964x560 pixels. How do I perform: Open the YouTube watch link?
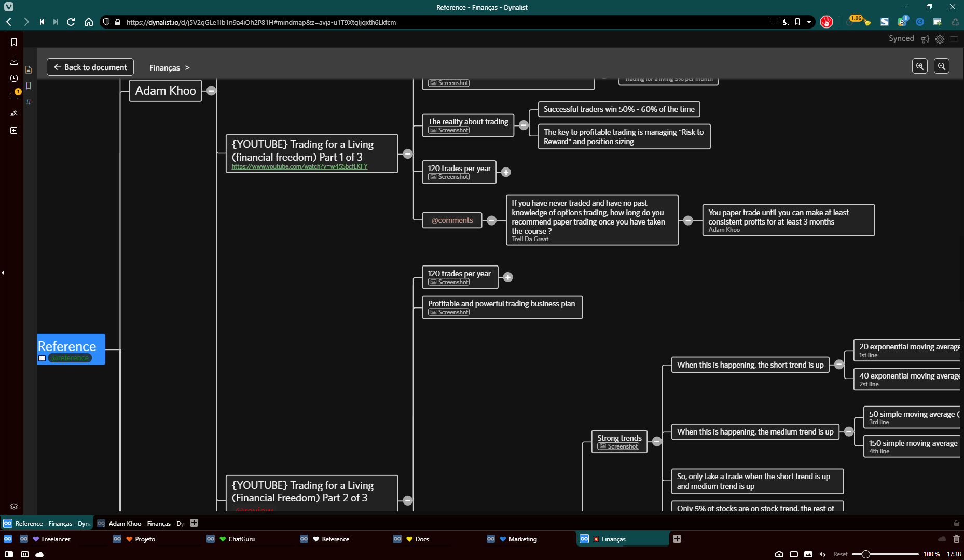point(299,166)
